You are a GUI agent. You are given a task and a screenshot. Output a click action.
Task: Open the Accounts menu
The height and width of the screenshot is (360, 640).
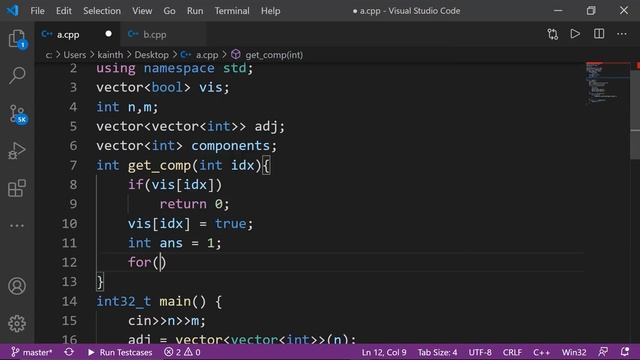pyautogui.click(x=17, y=286)
